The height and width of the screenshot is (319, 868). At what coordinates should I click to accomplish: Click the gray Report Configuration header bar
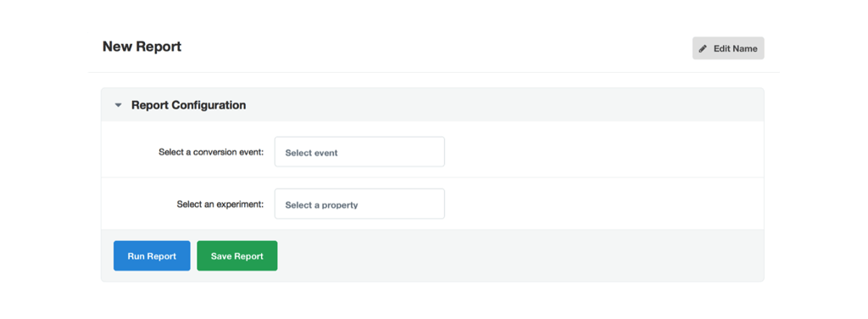pyautogui.click(x=432, y=104)
